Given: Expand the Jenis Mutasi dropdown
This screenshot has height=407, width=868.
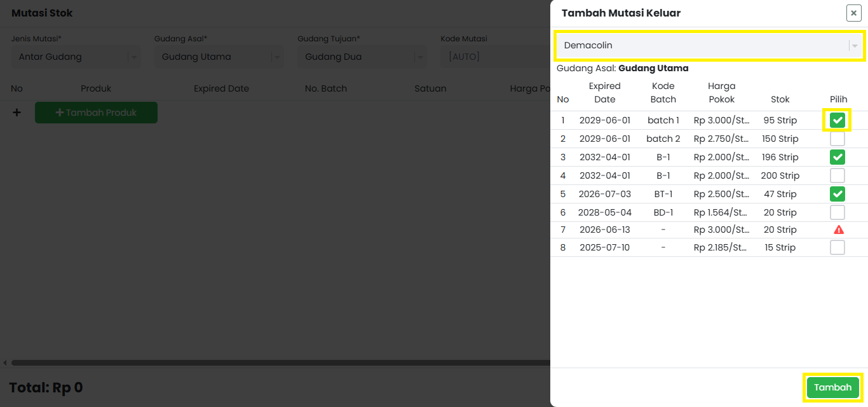Looking at the screenshot, I should click(76, 57).
